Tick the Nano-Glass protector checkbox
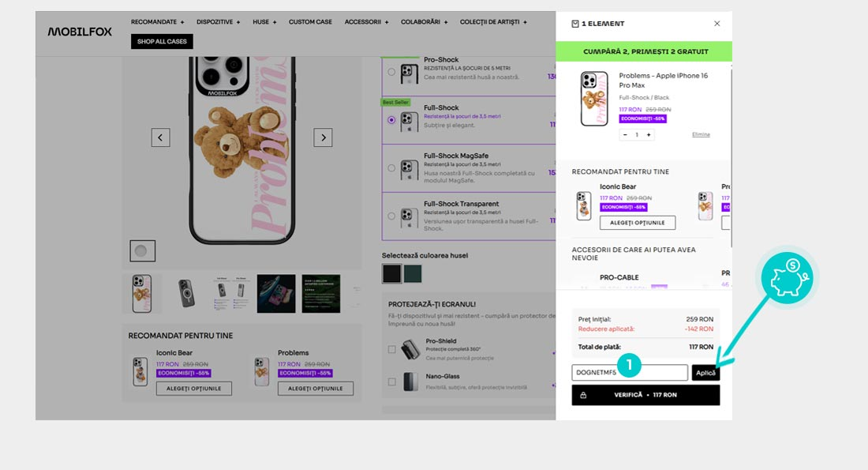Viewport: 868px width, 470px height. coord(392,382)
